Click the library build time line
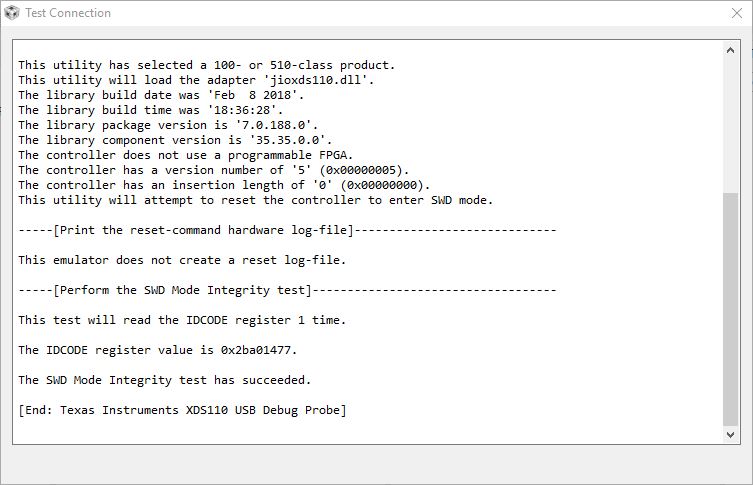The image size is (753, 485). tap(163, 110)
